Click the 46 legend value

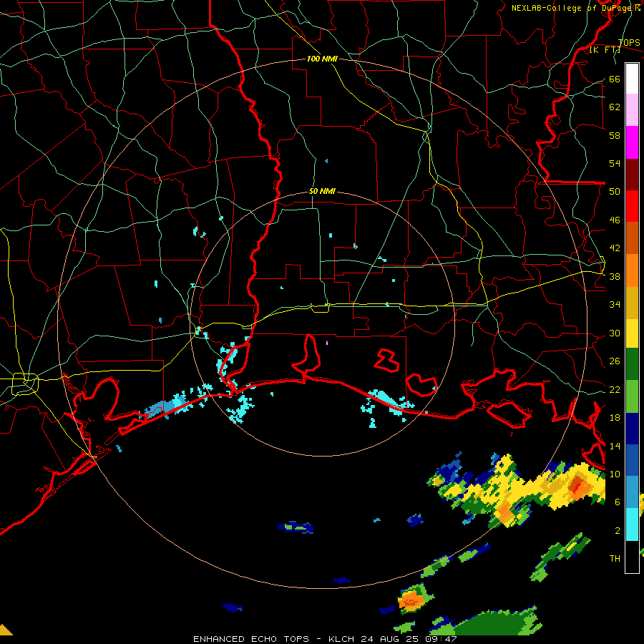point(615,220)
